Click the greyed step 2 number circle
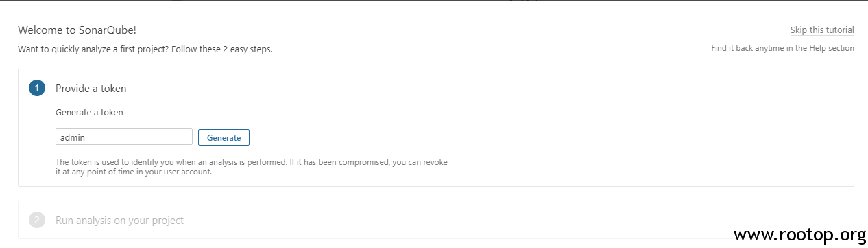 tap(37, 220)
